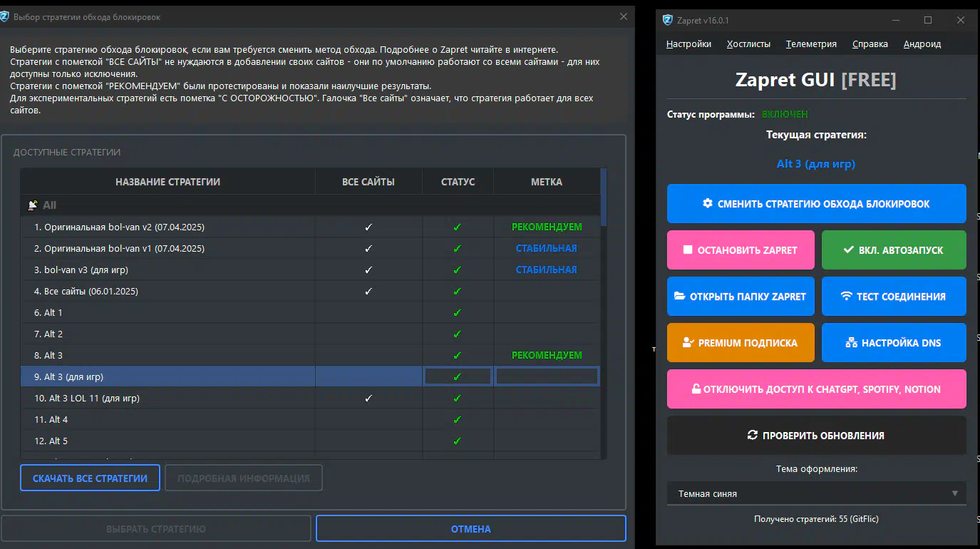Click the gear icon on Change Strategy button

pos(708,203)
